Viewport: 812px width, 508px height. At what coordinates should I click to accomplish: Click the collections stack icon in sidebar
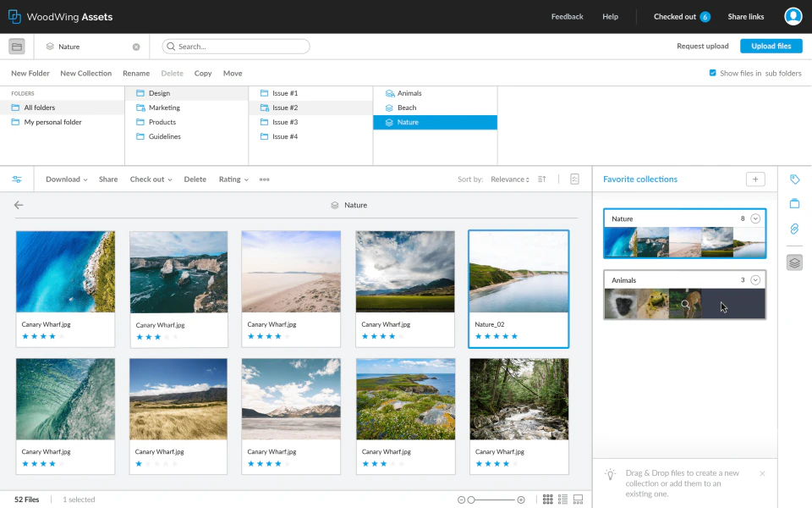[794, 262]
